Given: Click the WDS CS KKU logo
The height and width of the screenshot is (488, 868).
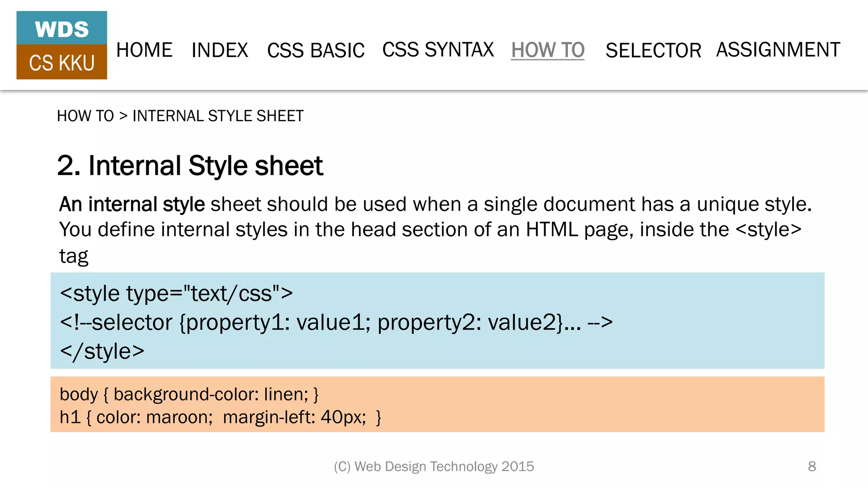Looking at the screenshot, I should [62, 45].
